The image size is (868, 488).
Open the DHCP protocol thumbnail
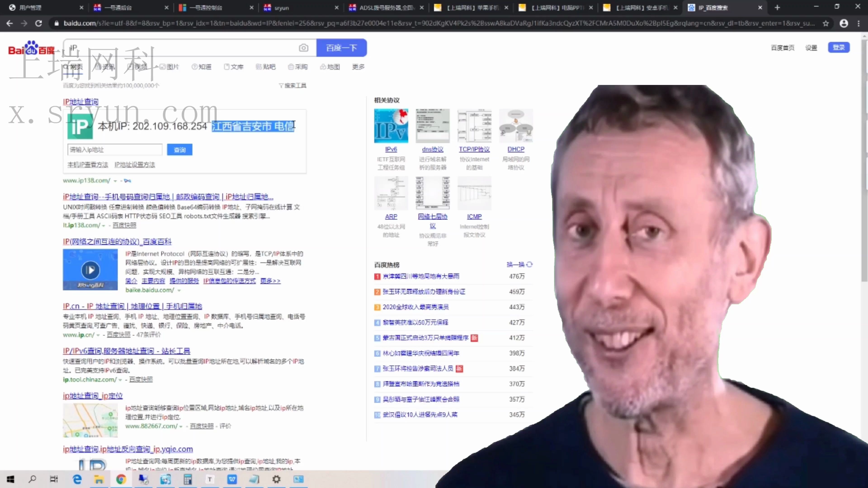[516, 126]
